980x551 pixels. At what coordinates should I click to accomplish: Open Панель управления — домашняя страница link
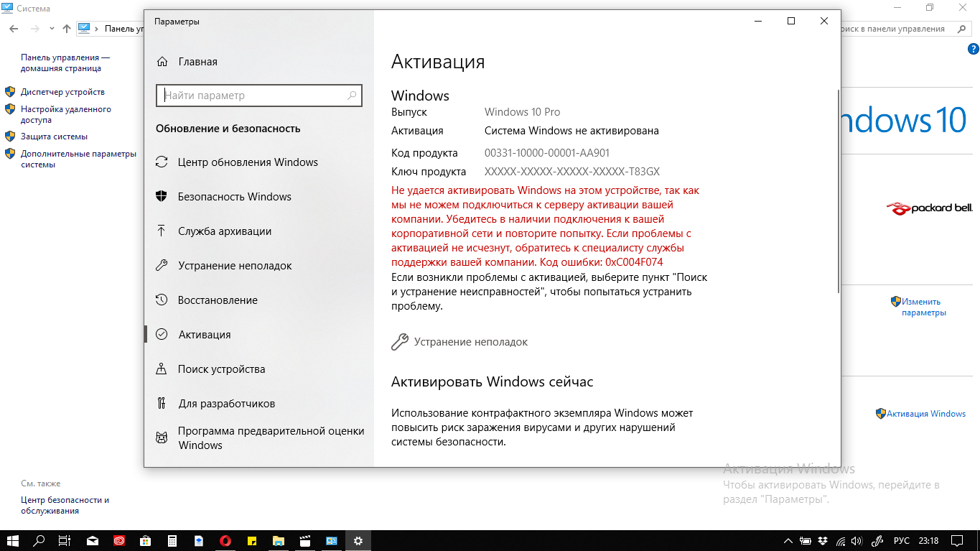(x=65, y=63)
